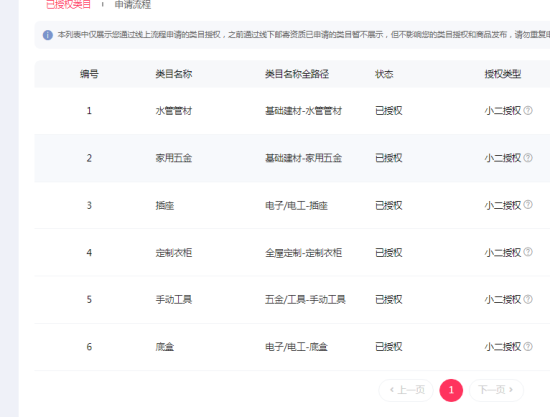Click the blue info icon in notice banner
The image size is (550, 417).
pyautogui.click(x=48, y=35)
